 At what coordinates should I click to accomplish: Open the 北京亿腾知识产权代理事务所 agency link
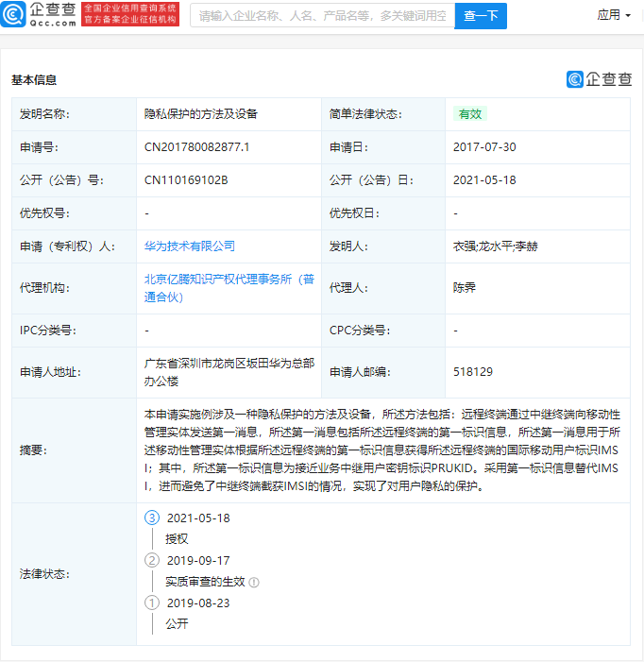click(229, 288)
